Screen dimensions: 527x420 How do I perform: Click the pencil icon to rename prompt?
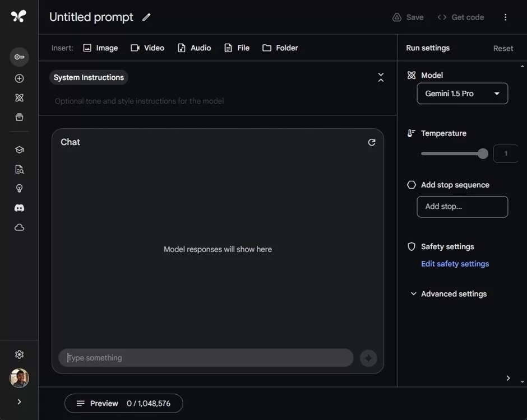tap(146, 17)
